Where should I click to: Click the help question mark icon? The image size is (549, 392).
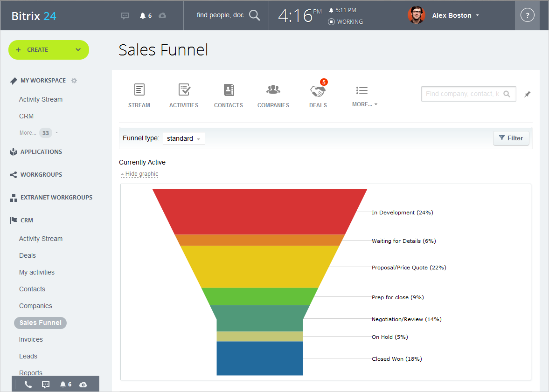(x=527, y=15)
